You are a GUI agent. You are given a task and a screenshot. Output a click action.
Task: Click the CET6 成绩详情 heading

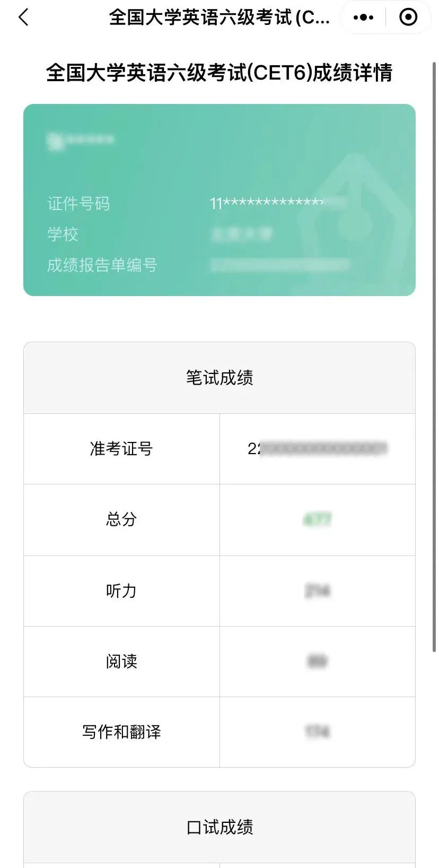point(219,73)
